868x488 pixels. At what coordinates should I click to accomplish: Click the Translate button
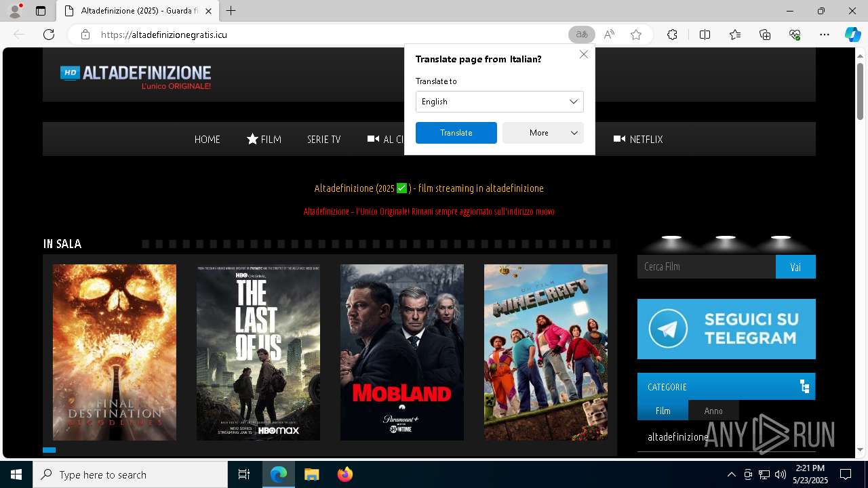click(x=456, y=133)
